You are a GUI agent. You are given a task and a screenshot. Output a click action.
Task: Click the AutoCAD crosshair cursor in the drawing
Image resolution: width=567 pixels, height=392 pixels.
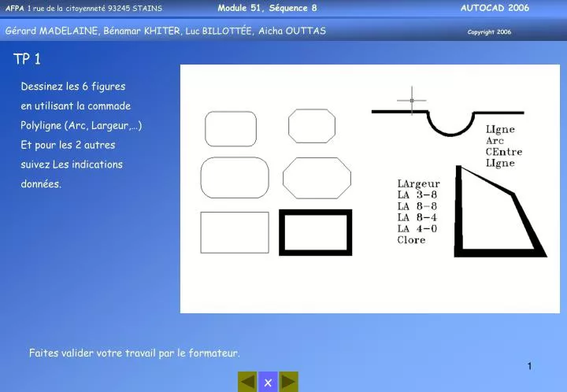(412, 101)
